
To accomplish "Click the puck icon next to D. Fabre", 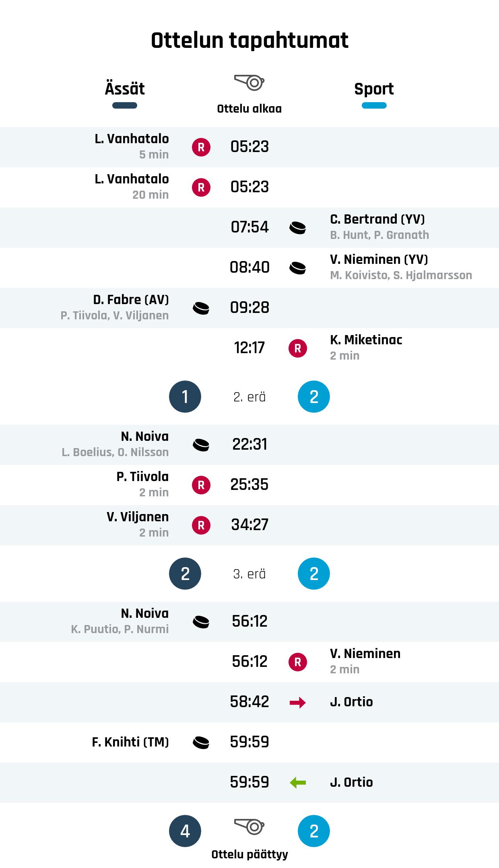I will [201, 308].
